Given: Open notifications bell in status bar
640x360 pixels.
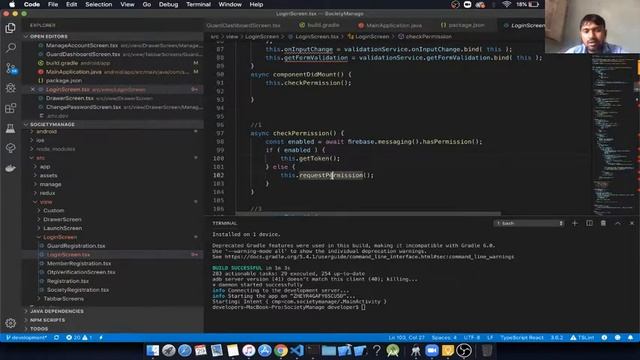Looking at the screenshot, I should pos(630,338).
